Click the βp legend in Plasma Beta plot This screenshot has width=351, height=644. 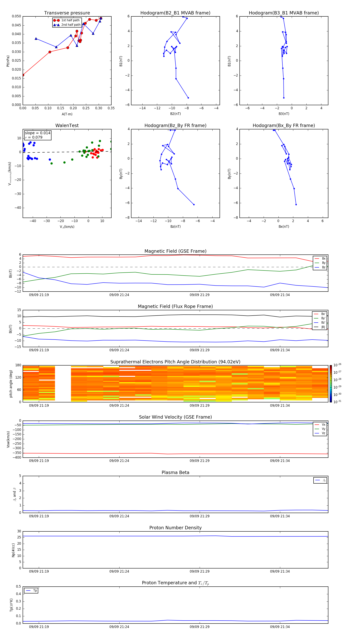[320, 480]
